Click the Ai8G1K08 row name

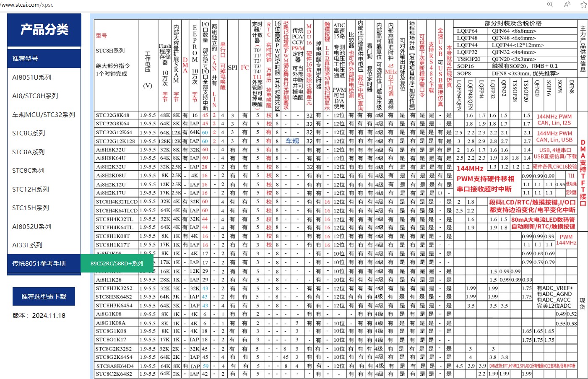pyautogui.click(x=109, y=314)
